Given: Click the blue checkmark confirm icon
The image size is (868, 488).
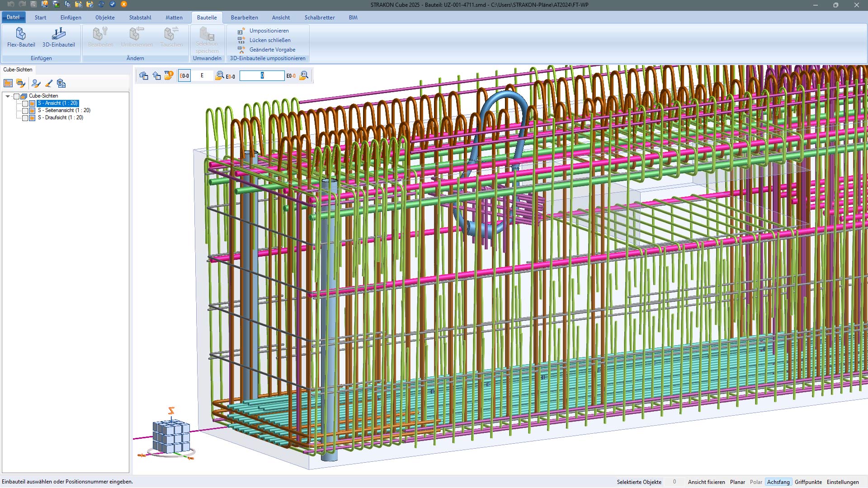Looking at the screenshot, I should pos(113,5).
